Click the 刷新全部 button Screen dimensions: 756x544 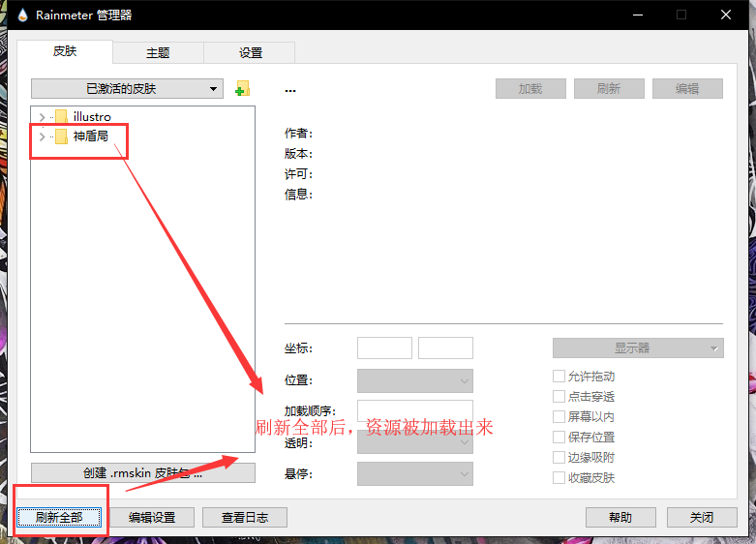59,518
